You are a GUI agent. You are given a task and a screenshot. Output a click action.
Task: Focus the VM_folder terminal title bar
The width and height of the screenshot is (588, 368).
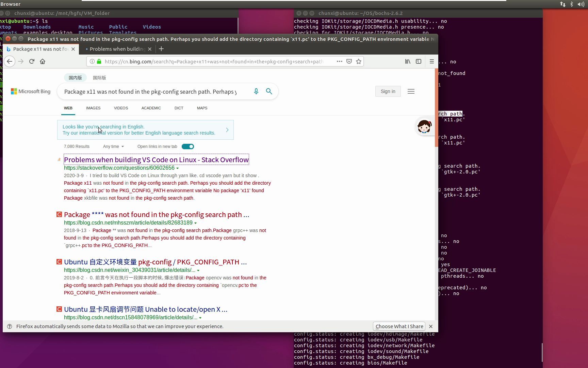pos(119,13)
